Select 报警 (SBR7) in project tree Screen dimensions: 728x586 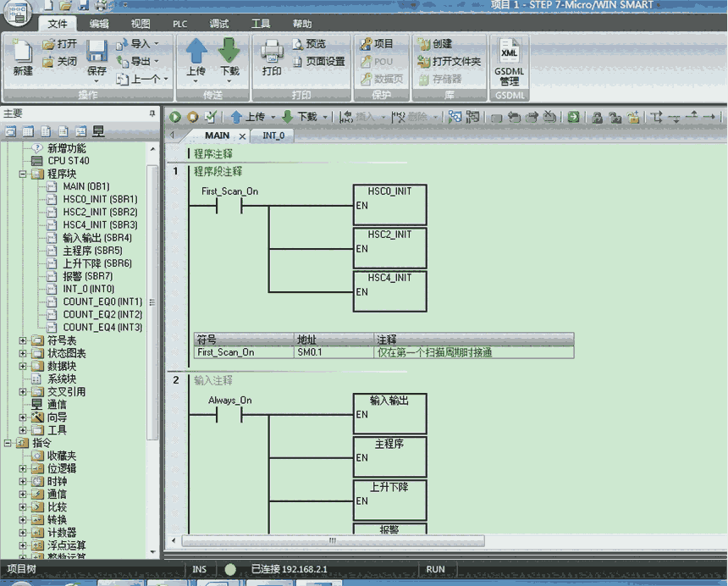[x=88, y=276]
